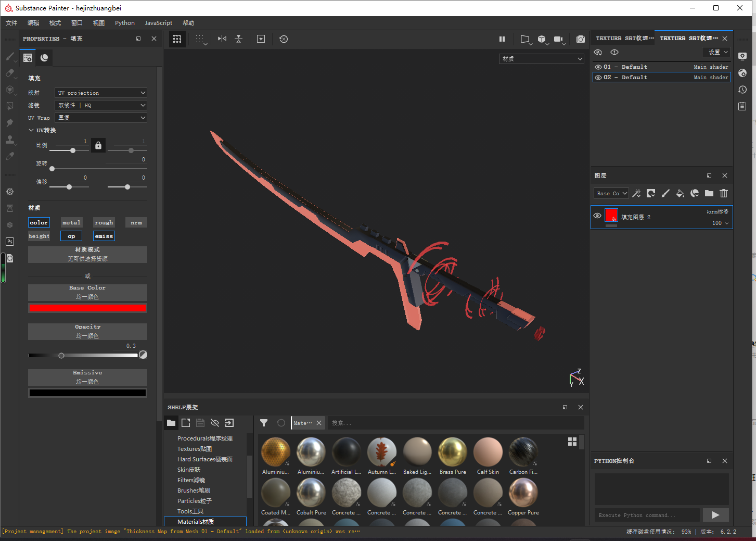Select the Polygon fill tool
Screen dimensions: 756x541
pos(10,106)
